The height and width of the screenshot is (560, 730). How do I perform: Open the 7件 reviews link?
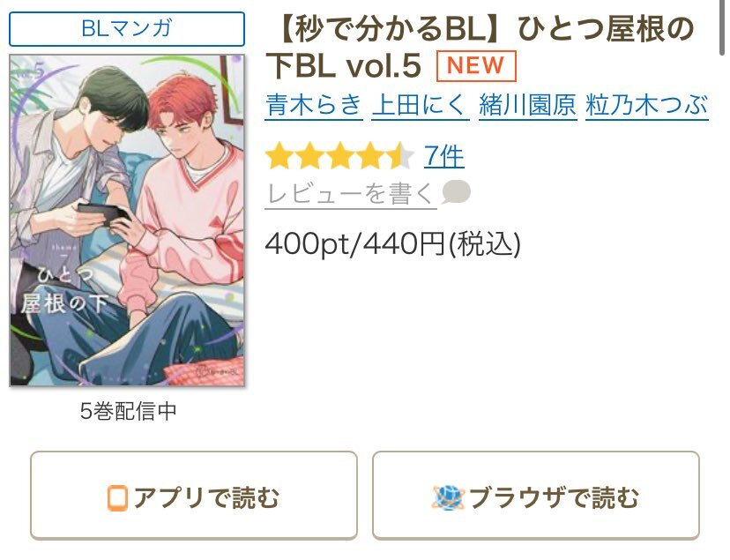click(x=443, y=156)
